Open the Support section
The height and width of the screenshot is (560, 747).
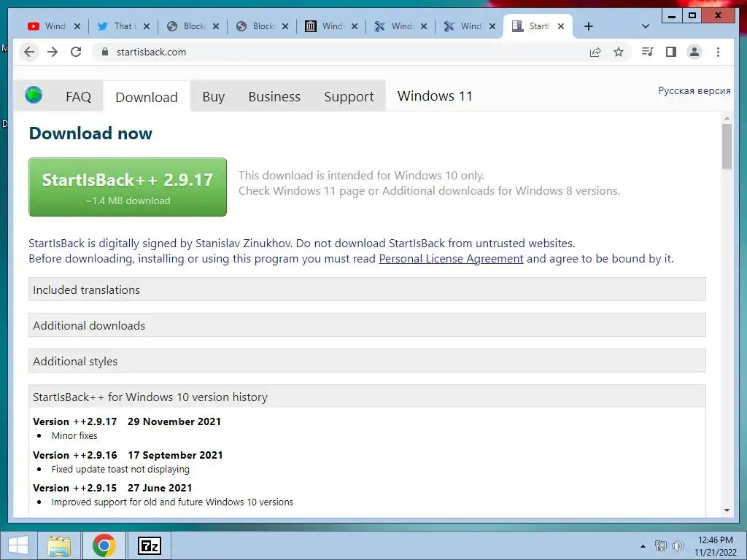349,97
